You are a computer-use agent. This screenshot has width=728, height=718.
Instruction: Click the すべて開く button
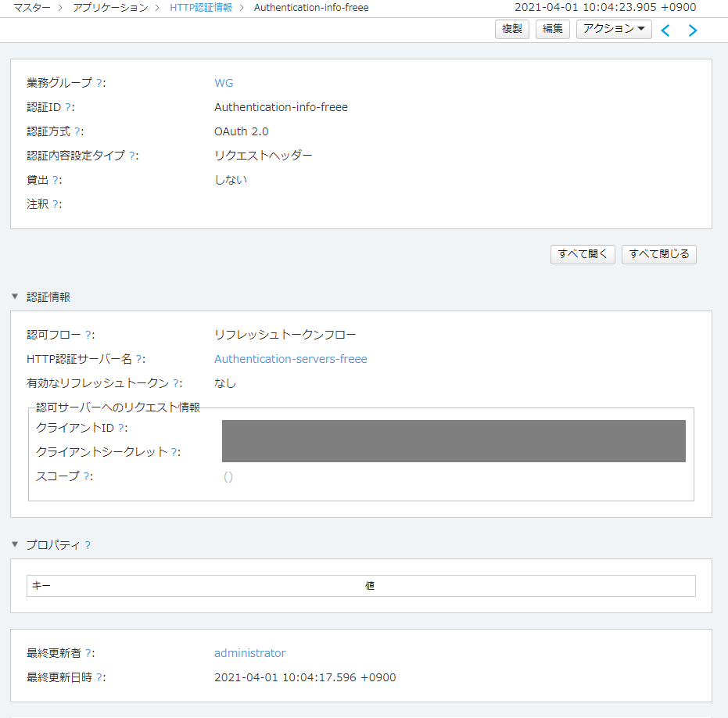click(583, 254)
